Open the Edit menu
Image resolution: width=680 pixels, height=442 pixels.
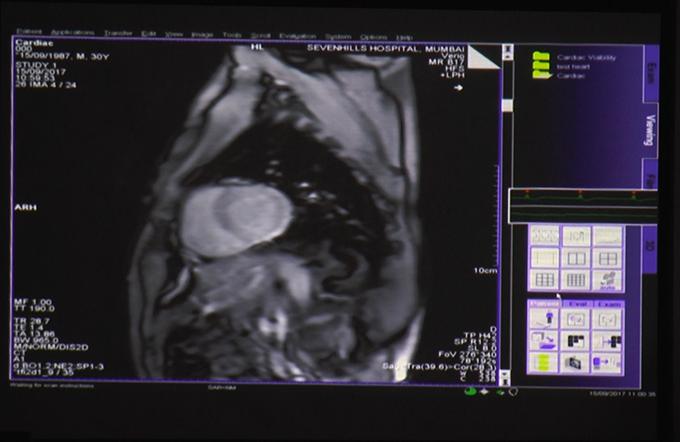(x=148, y=34)
